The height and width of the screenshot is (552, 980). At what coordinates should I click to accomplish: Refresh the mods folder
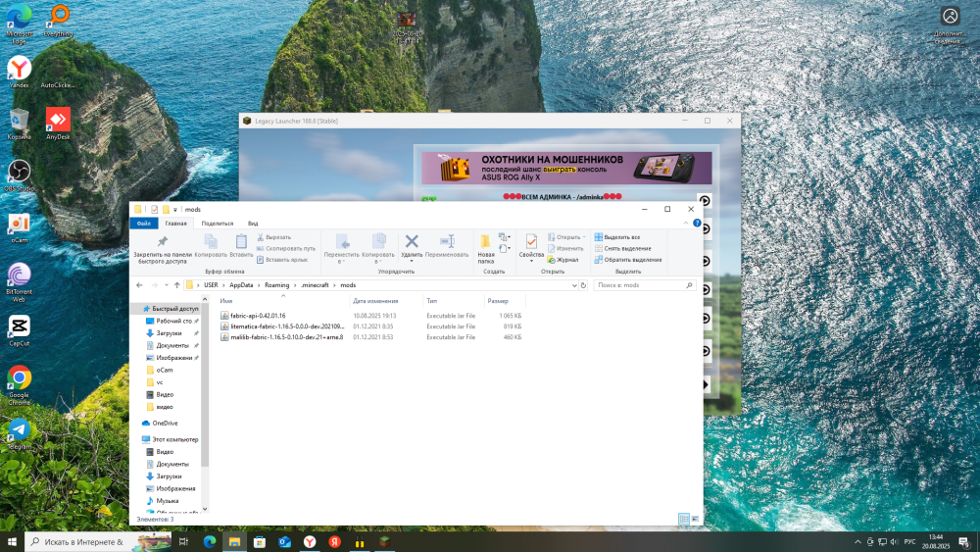tap(583, 285)
